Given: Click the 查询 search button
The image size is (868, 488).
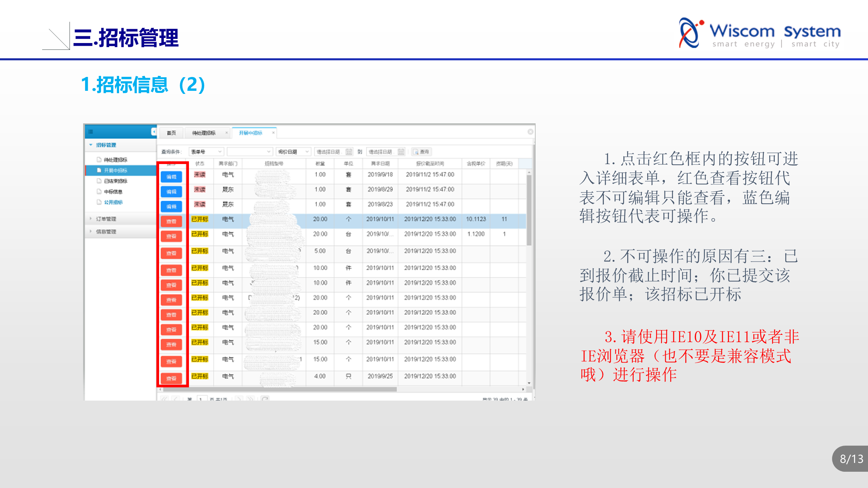Looking at the screenshot, I should 421,152.
